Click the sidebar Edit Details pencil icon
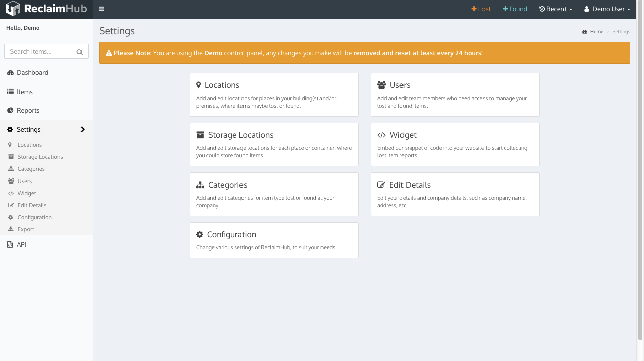The width and height of the screenshot is (644, 361). click(11, 205)
